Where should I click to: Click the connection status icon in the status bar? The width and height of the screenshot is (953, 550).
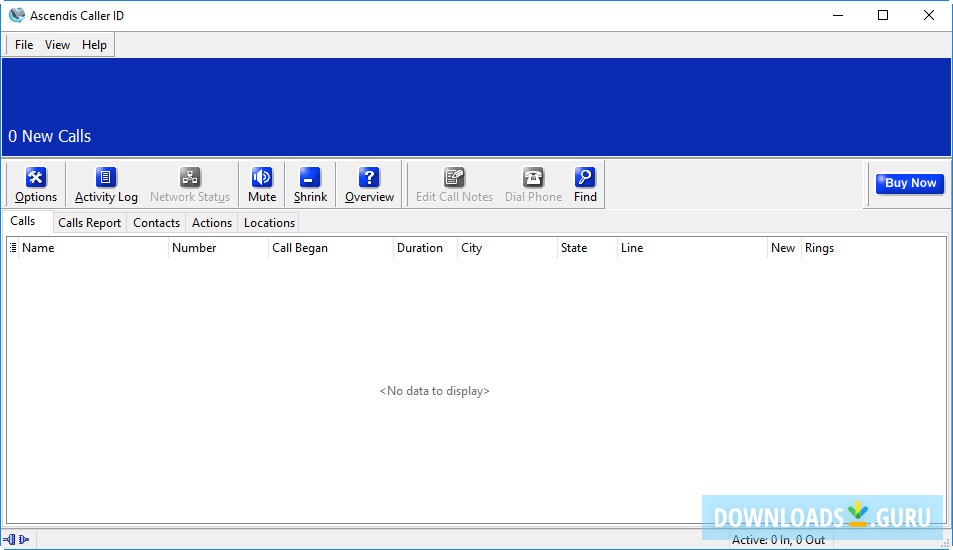[16, 539]
